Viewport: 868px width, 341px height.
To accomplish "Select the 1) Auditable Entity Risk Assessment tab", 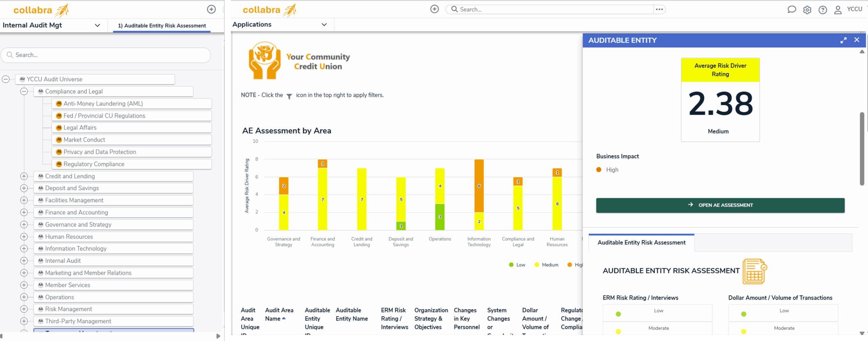I will pyautogui.click(x=162, y=26).
